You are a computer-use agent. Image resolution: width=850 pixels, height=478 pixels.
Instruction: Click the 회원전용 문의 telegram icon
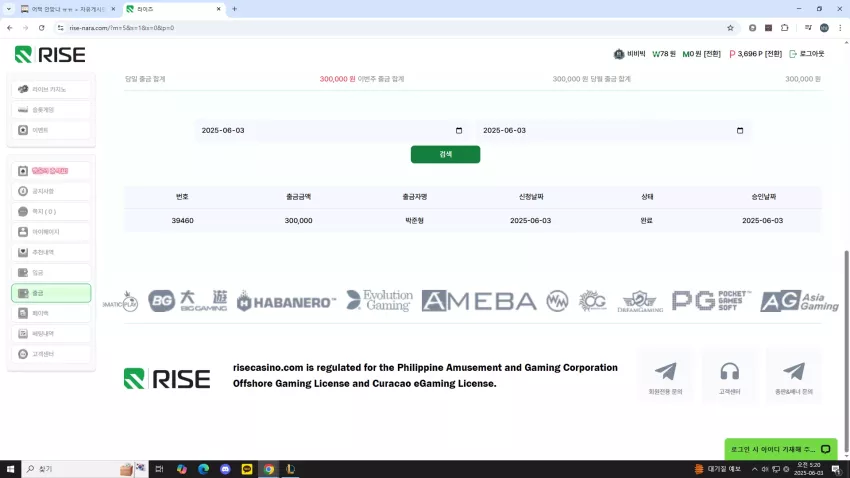[665, 376]
